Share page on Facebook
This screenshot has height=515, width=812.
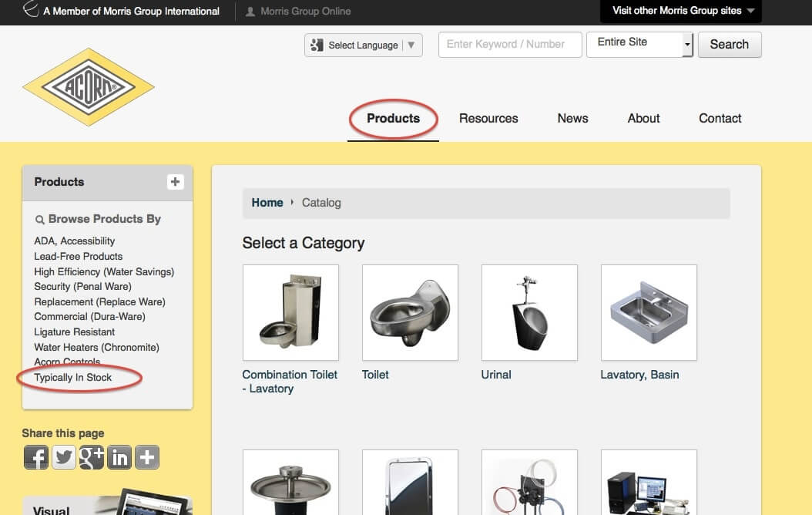tap(36, 457)
